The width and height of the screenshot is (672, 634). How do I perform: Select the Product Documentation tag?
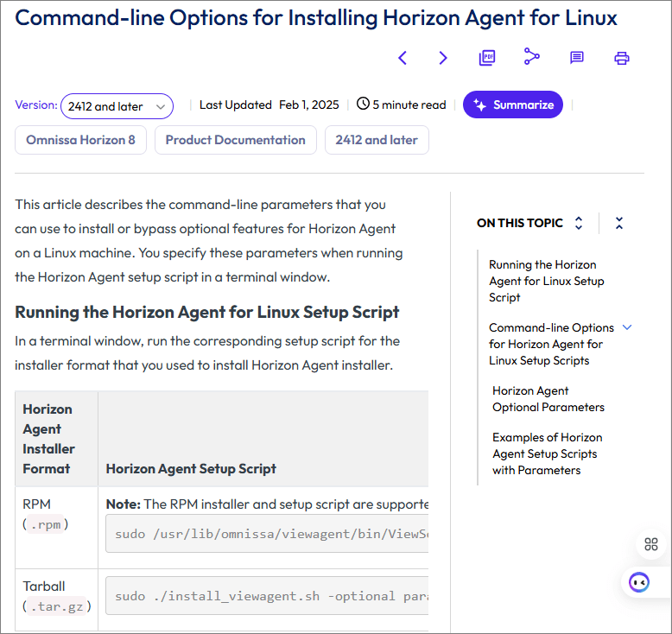235,140
